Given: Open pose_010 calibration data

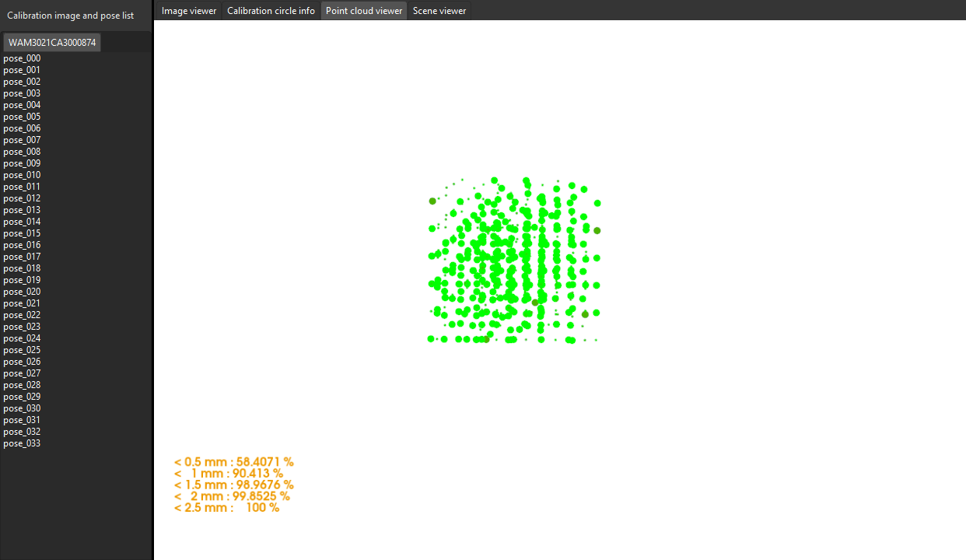Looking at the screenshot, I should point(22,174).
